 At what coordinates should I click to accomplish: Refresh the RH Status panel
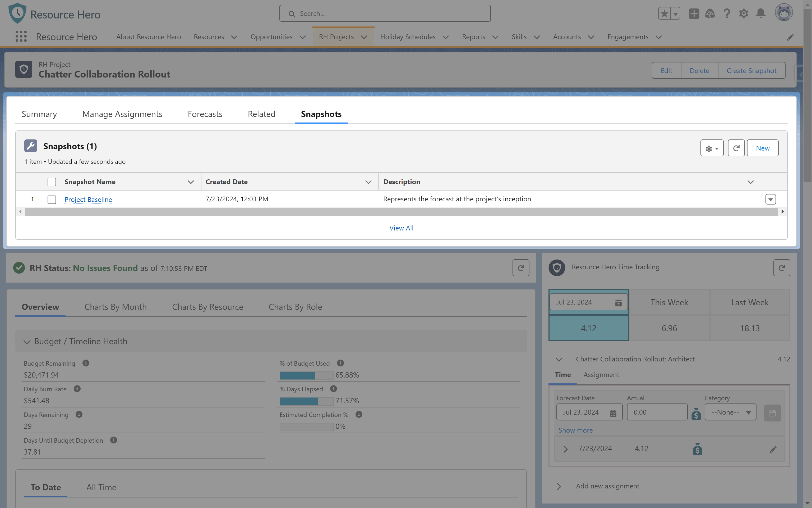(521, 268)
